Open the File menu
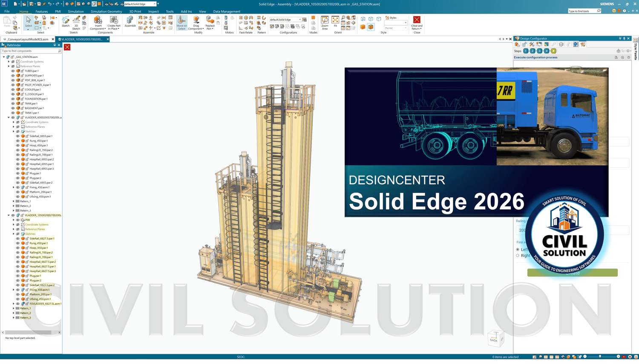This screenshot has height=364, width=639. (x=7, y=11)
